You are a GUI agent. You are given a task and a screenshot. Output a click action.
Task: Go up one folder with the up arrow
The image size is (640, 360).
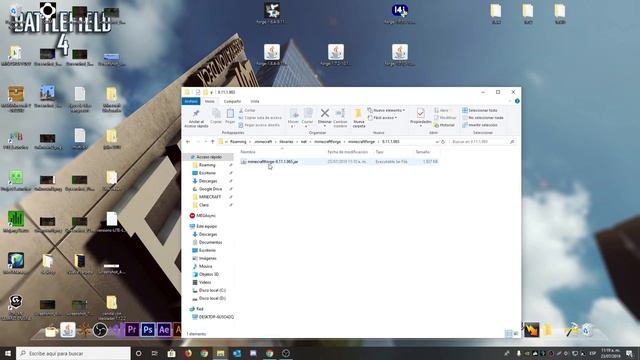pyautogui.click(x=212, y=142)
